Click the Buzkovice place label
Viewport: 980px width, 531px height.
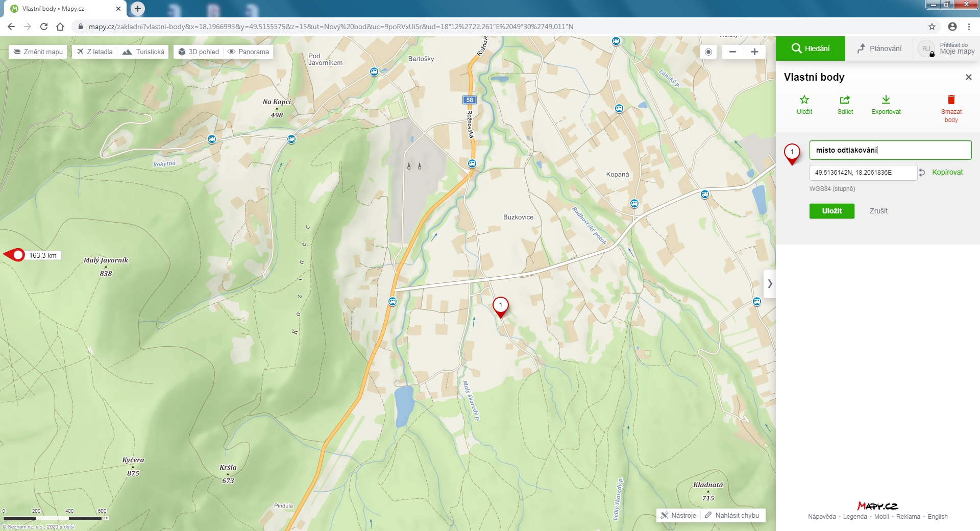pyautogui.click(x=518, y=217)
